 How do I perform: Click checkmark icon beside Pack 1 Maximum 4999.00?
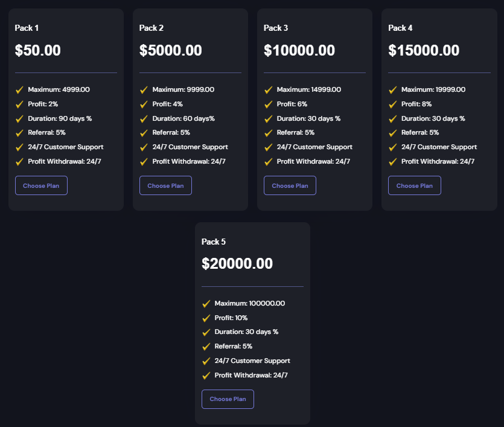coord(19,90)
